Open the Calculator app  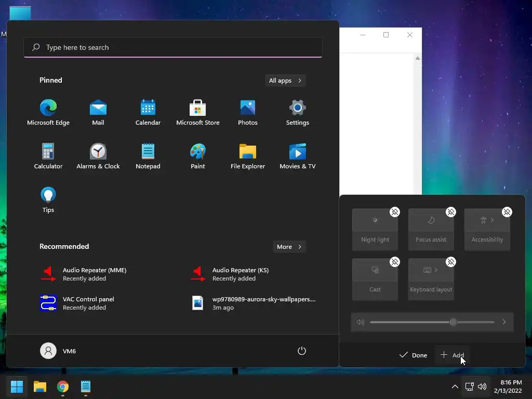click(x=48, y=156)
